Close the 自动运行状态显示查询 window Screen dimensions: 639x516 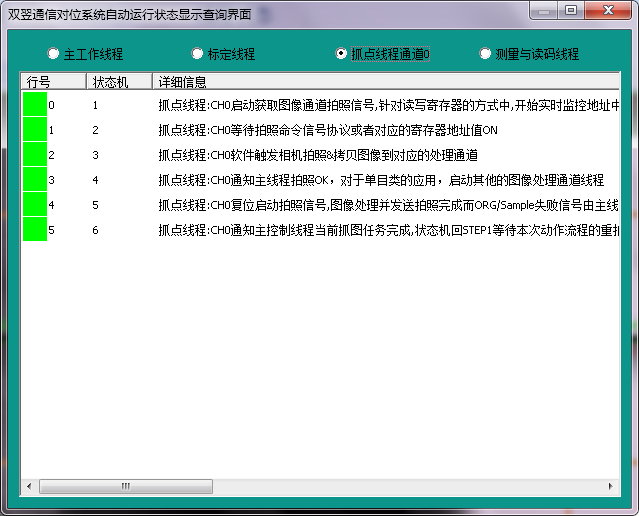605,10
